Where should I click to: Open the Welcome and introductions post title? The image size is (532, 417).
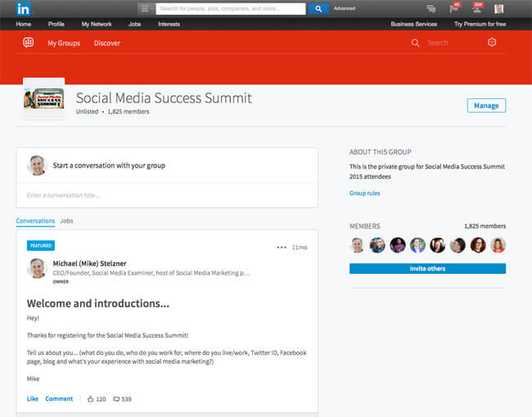(98, 303)
